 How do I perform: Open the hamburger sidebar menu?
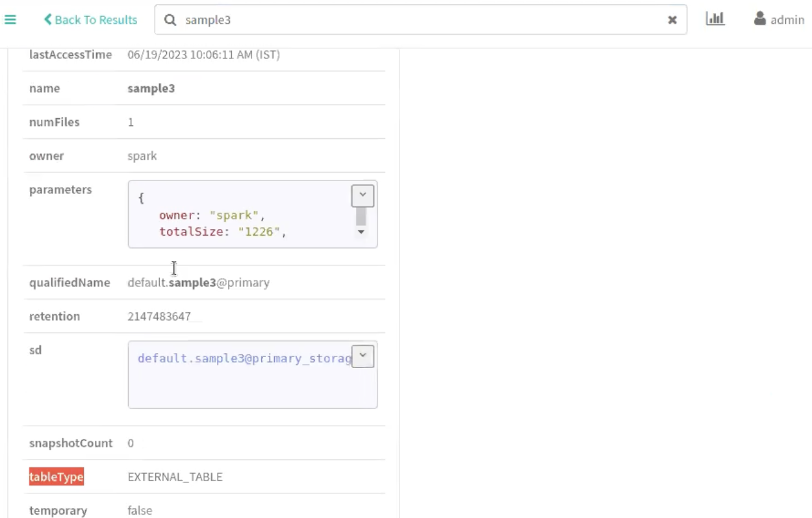point(10,20)
